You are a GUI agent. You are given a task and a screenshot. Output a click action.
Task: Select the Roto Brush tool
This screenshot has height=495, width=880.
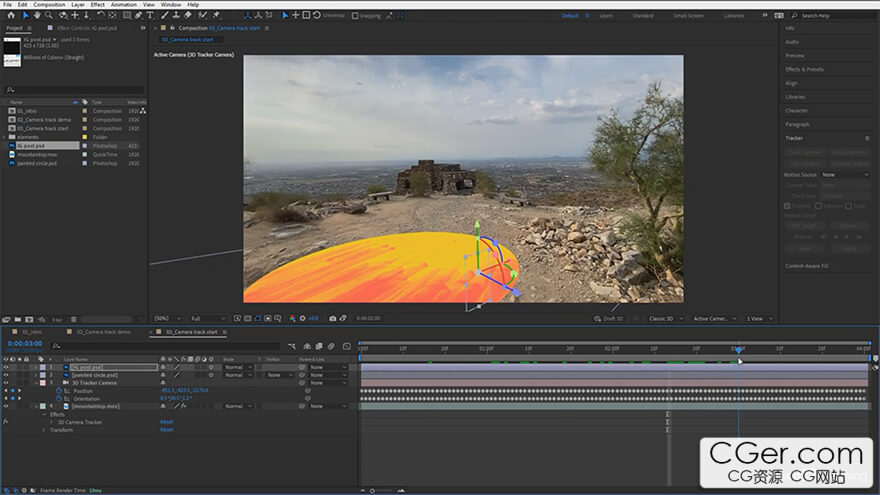coord(203,15)
